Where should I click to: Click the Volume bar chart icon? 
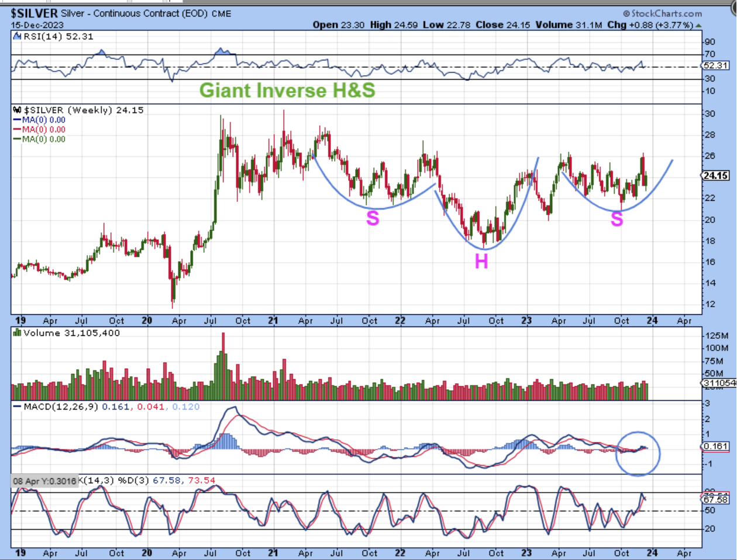point(18,333)
